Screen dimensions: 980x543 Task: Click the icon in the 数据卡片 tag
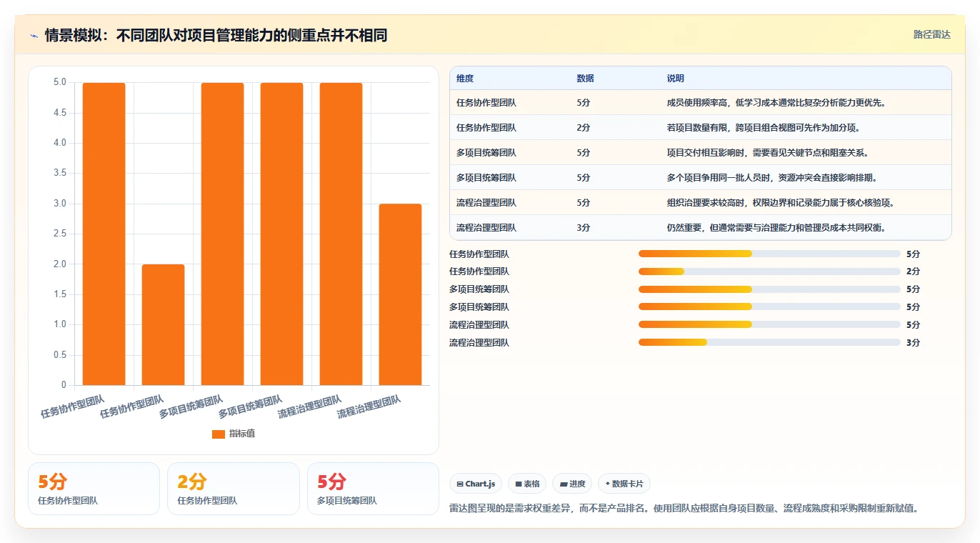[x=608, y=484]
